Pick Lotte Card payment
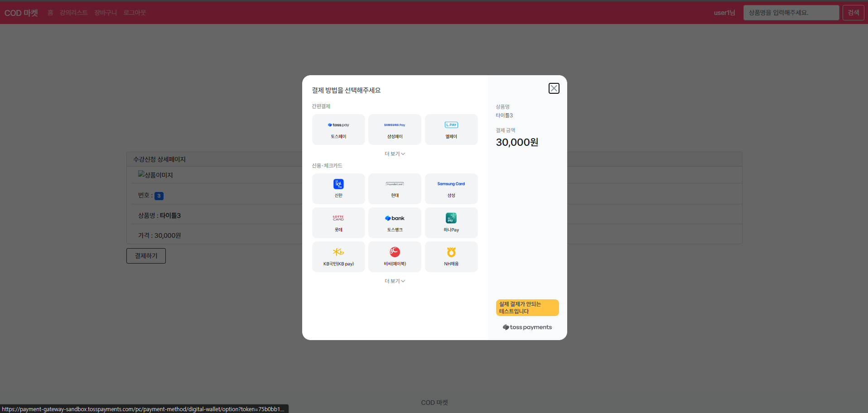 (338, 223)
